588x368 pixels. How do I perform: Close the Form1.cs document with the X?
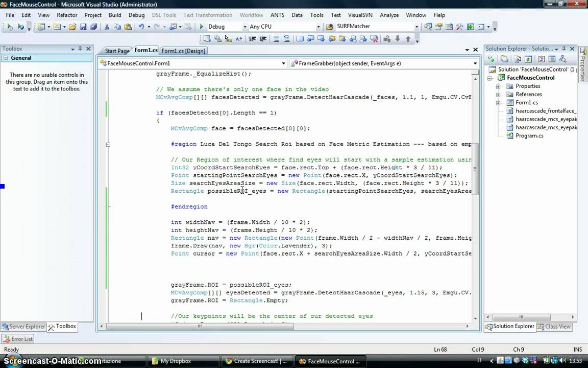[476, 50]
